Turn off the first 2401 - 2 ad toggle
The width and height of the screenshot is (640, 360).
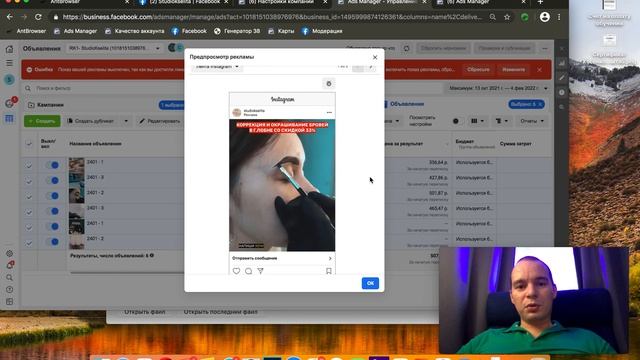tap(52, 196)
